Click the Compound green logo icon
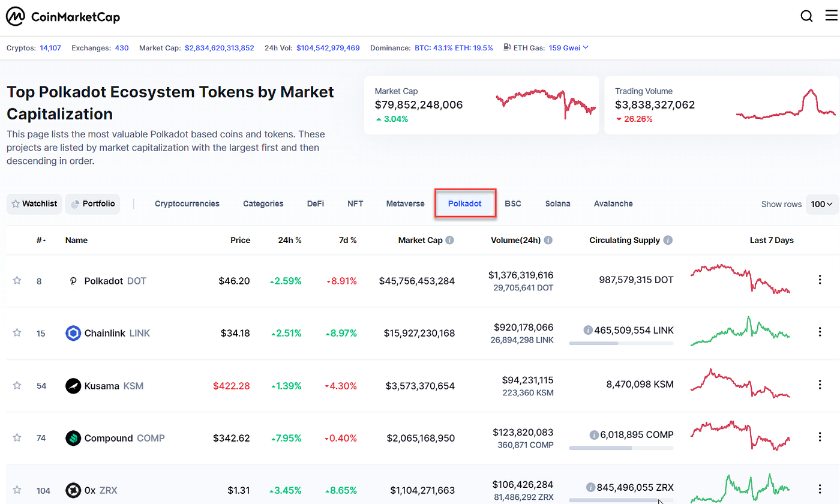Viewport: 840px width, 504px height. pos(73,438)
